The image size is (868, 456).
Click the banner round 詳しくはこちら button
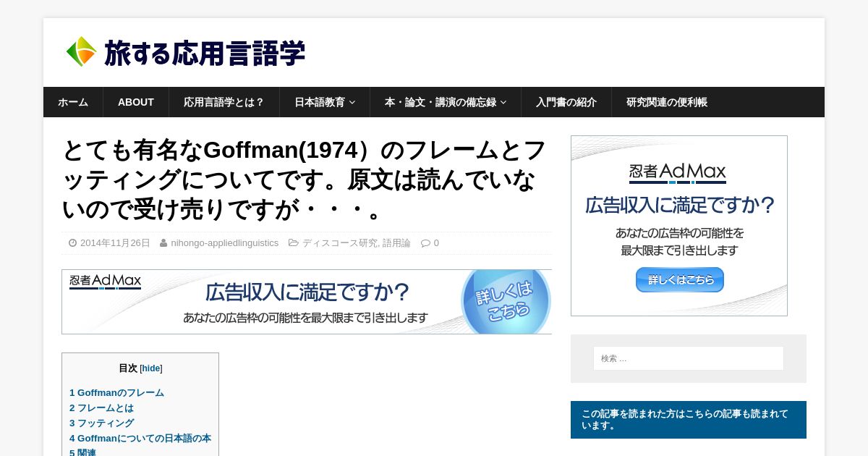(x=506, y=302)
